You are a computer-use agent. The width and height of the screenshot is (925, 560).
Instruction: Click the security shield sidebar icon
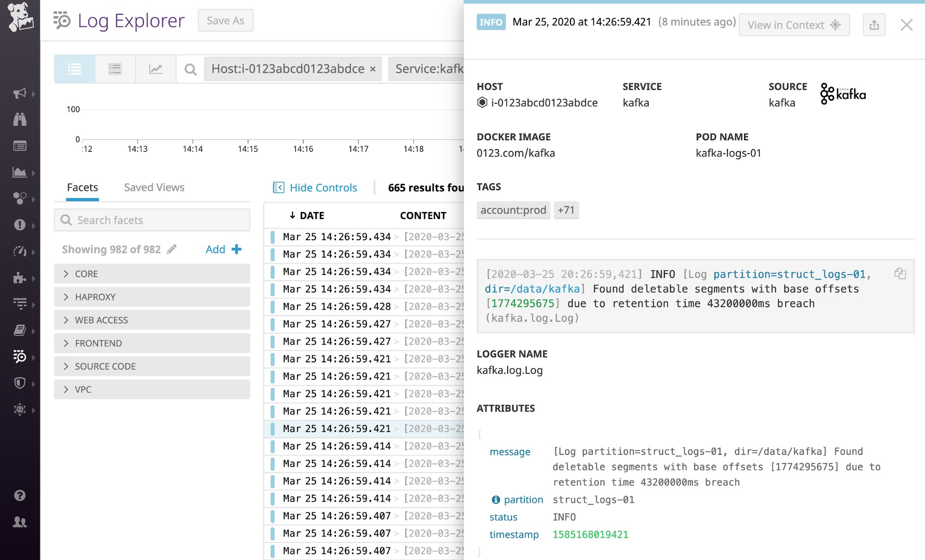pyautogui.click(x=19, y=383)
